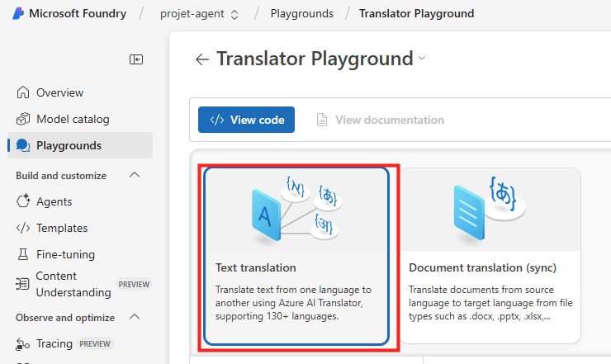611x364 pixels.
Task: Select the Text translation card
Action: pos(296,256)
